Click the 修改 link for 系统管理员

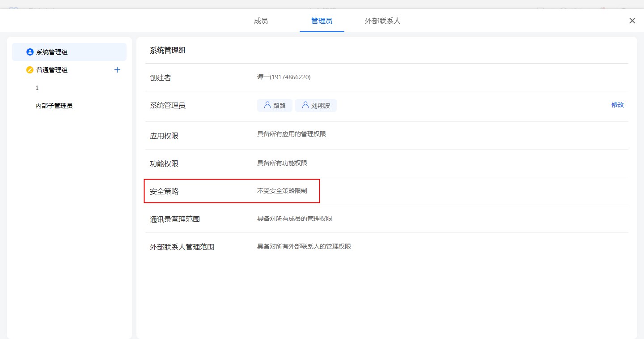617,105
